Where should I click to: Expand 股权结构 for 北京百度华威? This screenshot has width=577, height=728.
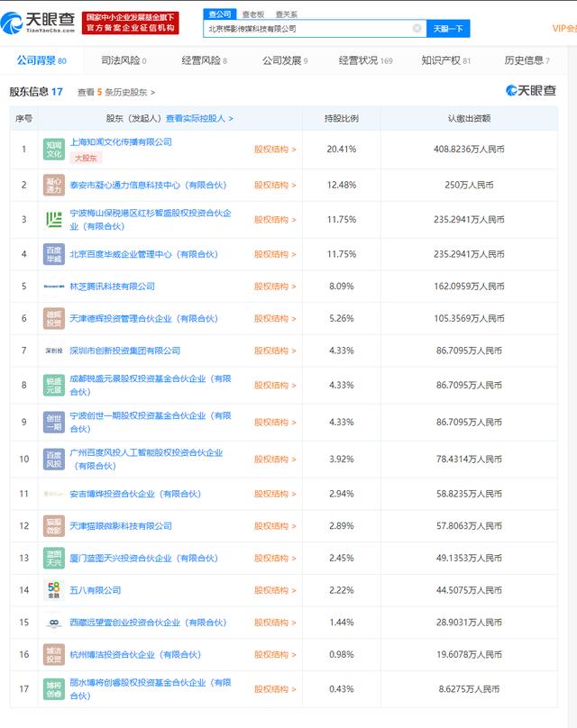tap(275, 254)
